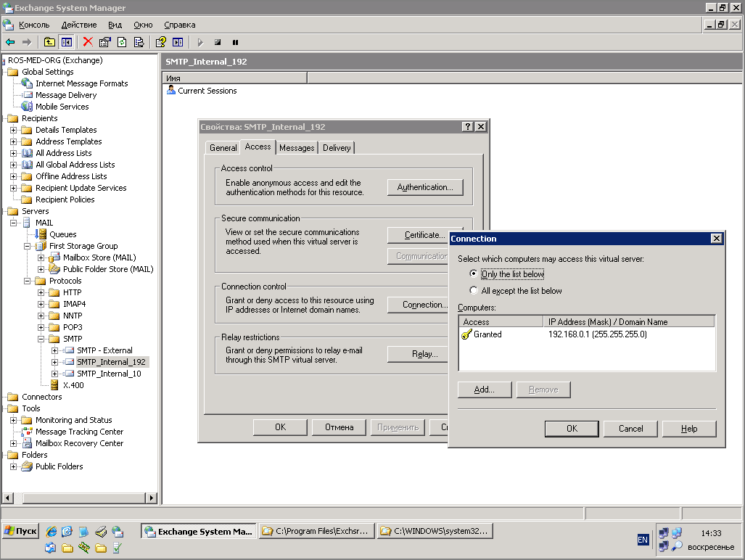Image resolution: width=745 pixels, height=560 pixels.
Task: Select the X.400 protocol icon
Action: point(54,385)
